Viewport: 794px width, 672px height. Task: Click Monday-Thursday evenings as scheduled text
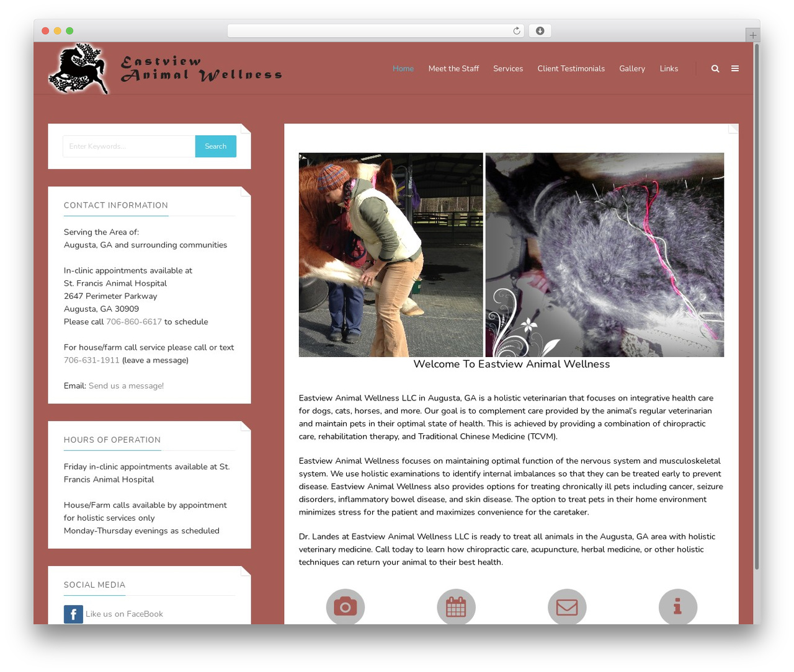click(x=141, y=531)
